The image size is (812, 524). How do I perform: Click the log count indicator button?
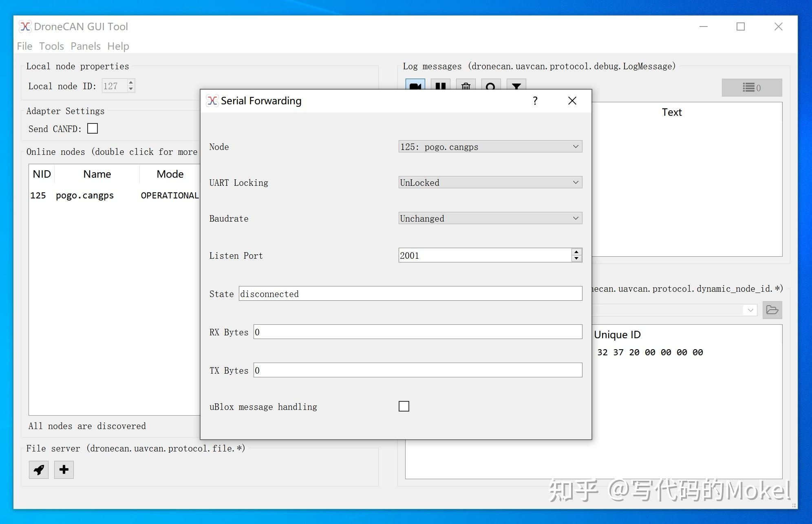point(752,87)
